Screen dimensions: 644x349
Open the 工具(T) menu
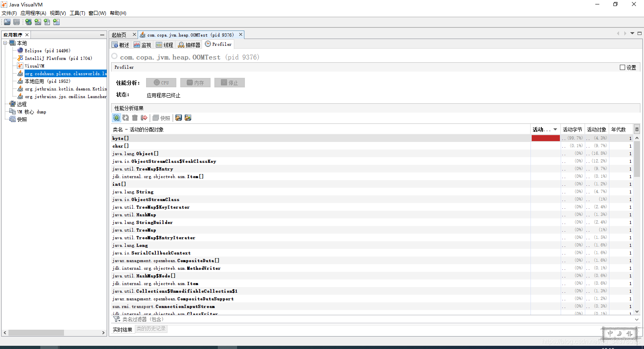[77, 13]
